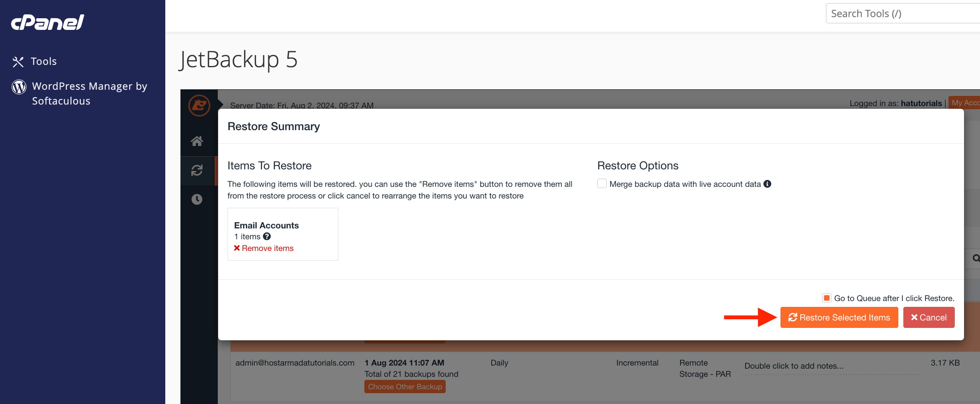Click the Email Accounts heading
This screenshot has width=980, height=404.
tap(266, 225)
